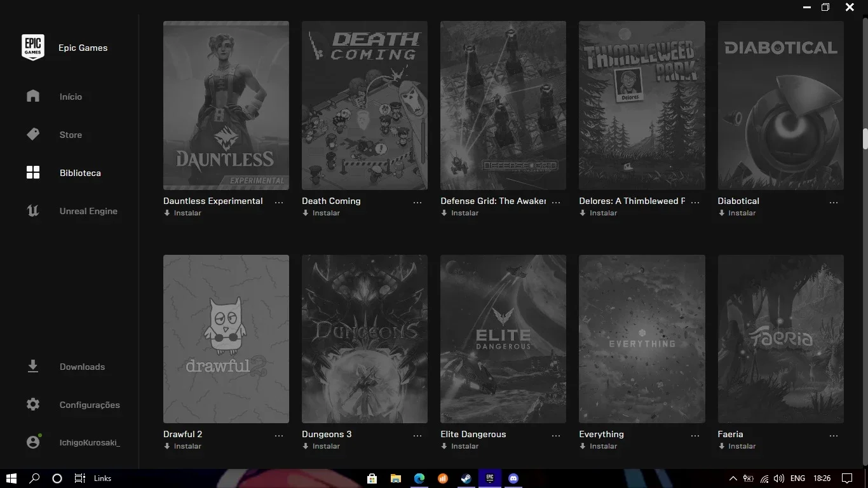
Task: Install the Everything game
Action: 598,446
